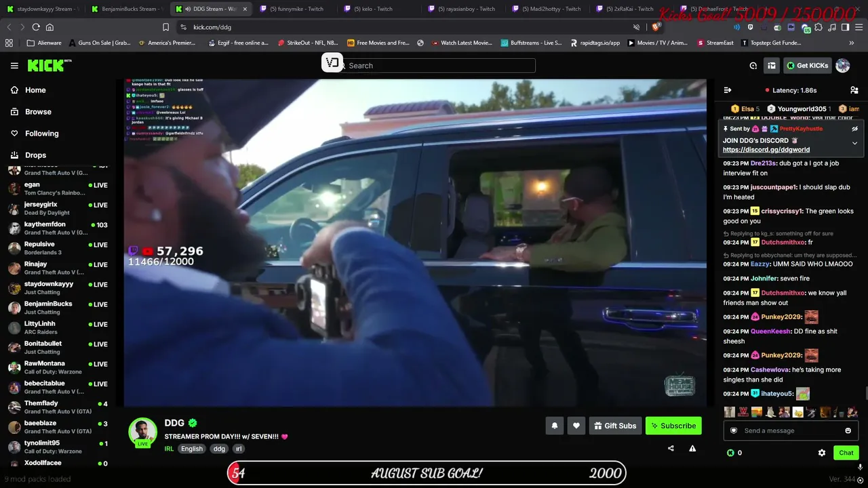Open jerseygirlx channel in sidebar
The height and width of the screenshot is (488, 868).
coord(58,208)
